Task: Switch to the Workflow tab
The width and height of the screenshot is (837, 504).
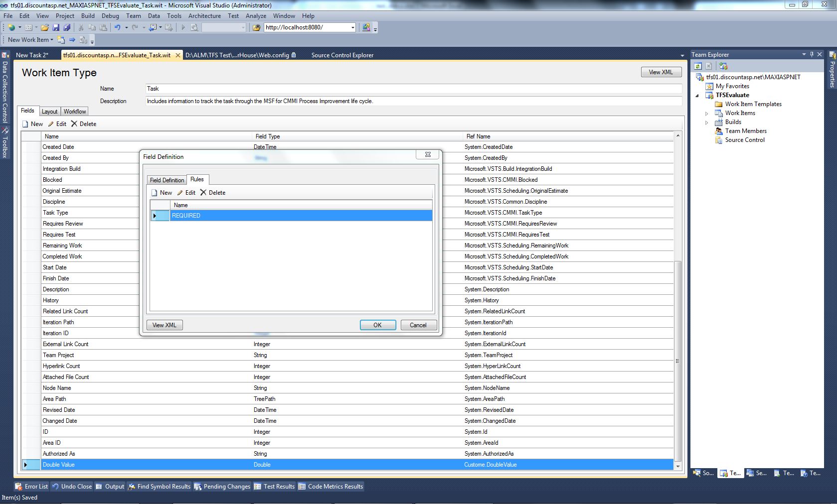Action: 75,112
